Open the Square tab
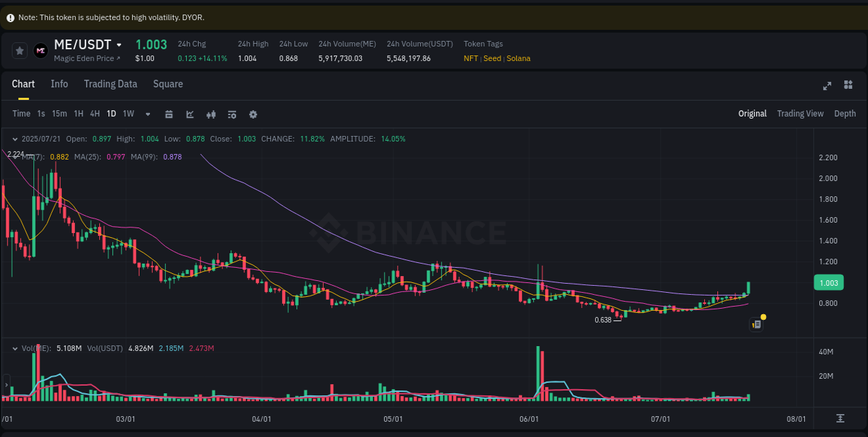 167,84
